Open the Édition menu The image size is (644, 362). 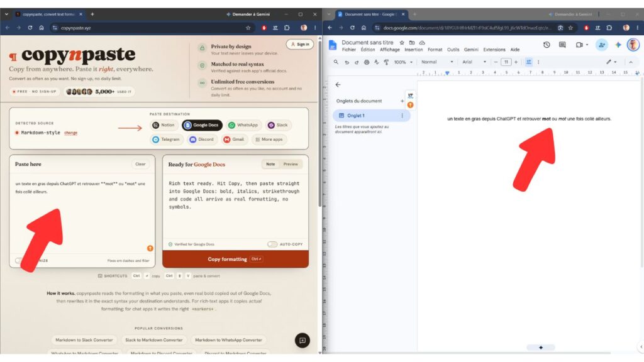tap(368, 50)
